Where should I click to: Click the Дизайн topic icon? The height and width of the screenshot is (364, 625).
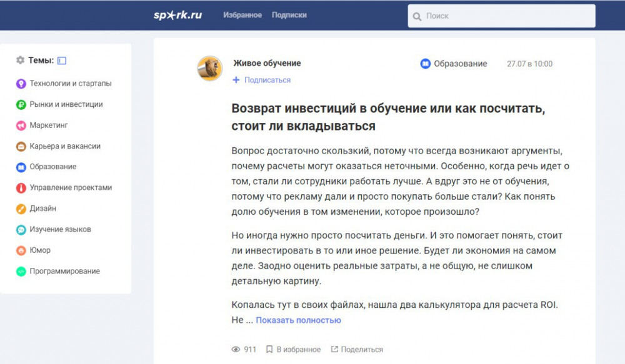[x=21, y=209]
